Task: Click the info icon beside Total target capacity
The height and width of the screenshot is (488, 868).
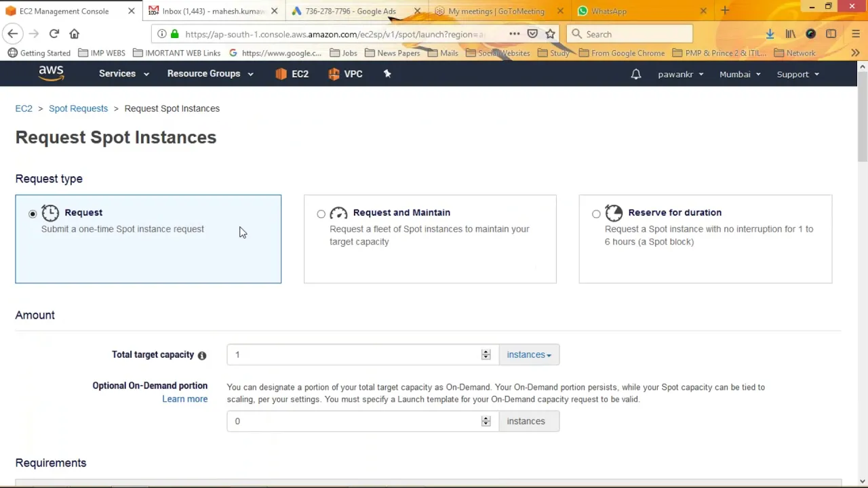Action: coord(201,355)
